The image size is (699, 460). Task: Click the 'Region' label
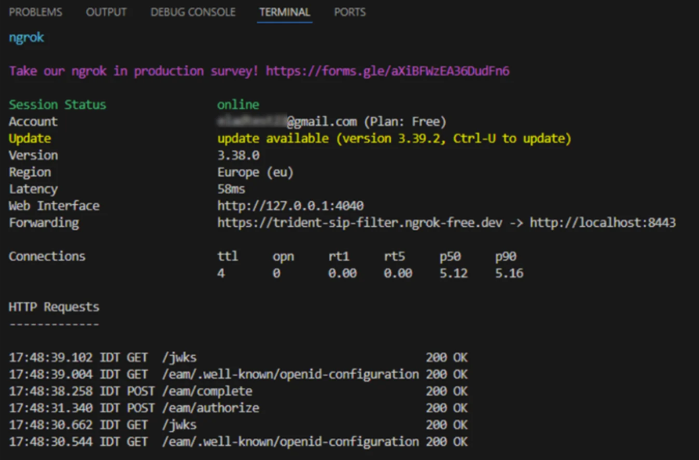tap(30, 172)
